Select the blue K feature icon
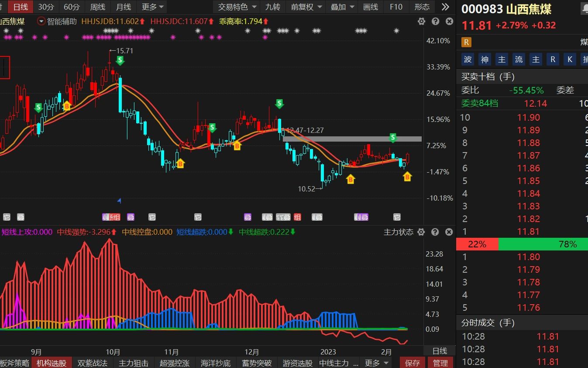 (x=570, y=59)
